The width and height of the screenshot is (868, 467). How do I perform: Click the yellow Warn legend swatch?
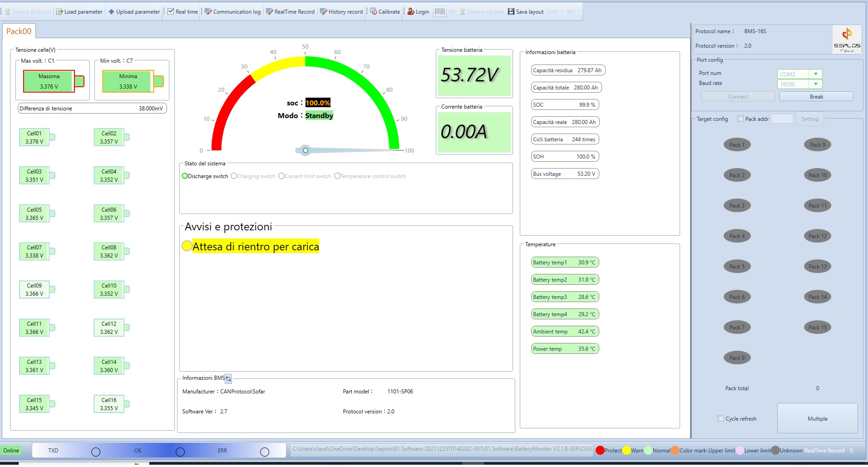(626, 450)
